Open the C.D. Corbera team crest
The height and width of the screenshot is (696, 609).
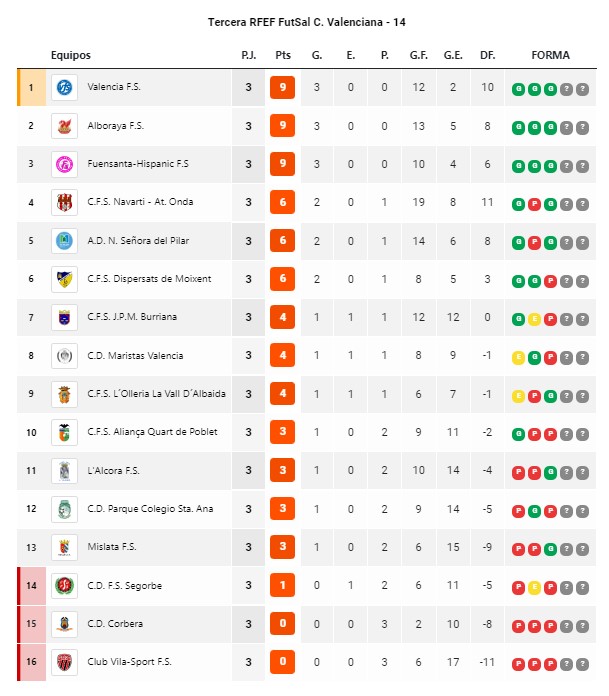pyautogui.click(x=64, y=624)
